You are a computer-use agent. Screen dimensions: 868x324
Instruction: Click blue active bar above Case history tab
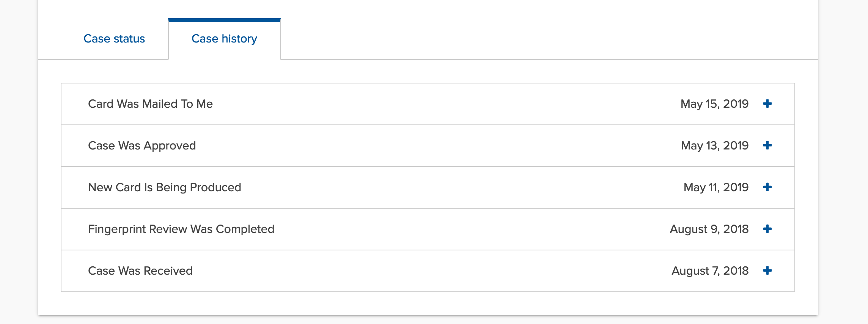224,20
